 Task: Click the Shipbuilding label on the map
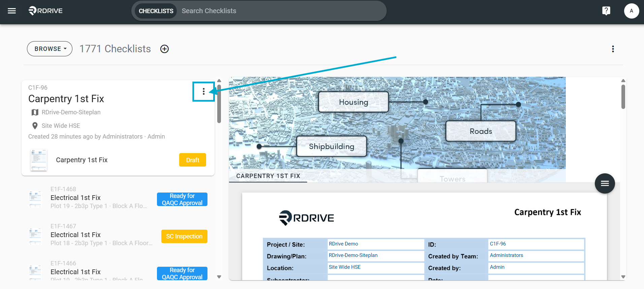(331, 146)
